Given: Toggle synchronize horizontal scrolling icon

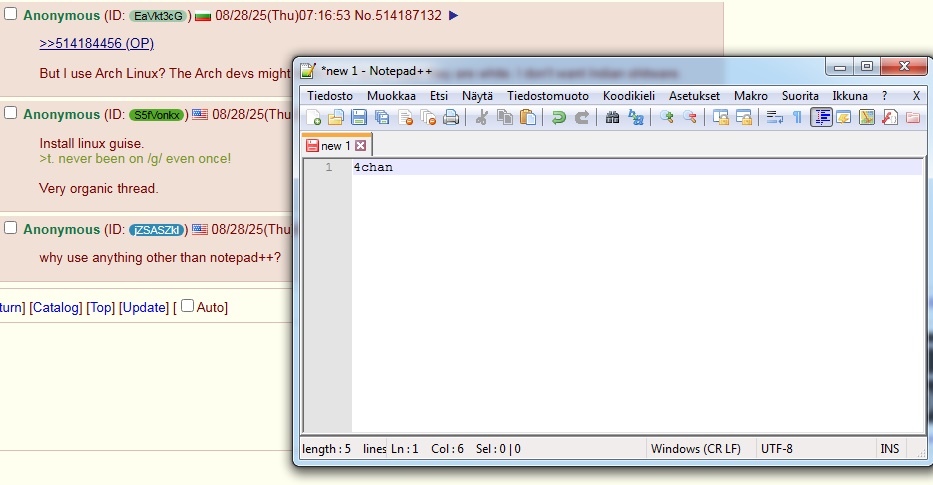Looking at the screenshot, I should [x=744, y=117].
